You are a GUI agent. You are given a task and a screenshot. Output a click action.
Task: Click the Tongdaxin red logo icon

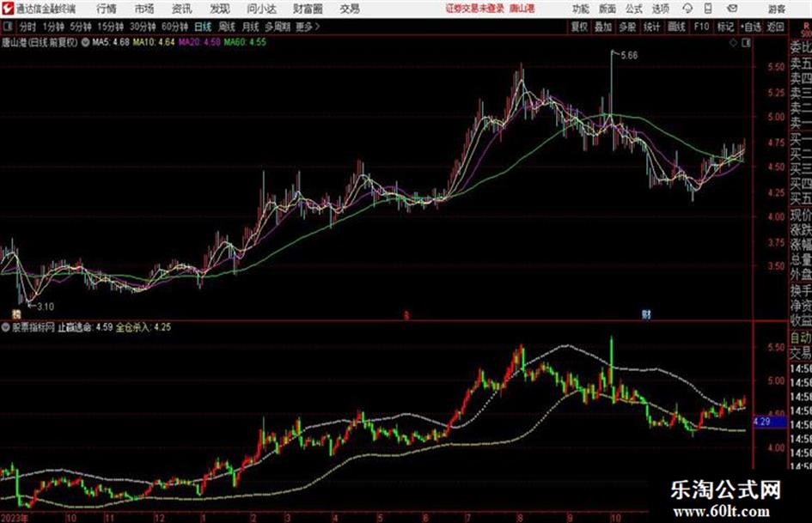pos(8,9)
